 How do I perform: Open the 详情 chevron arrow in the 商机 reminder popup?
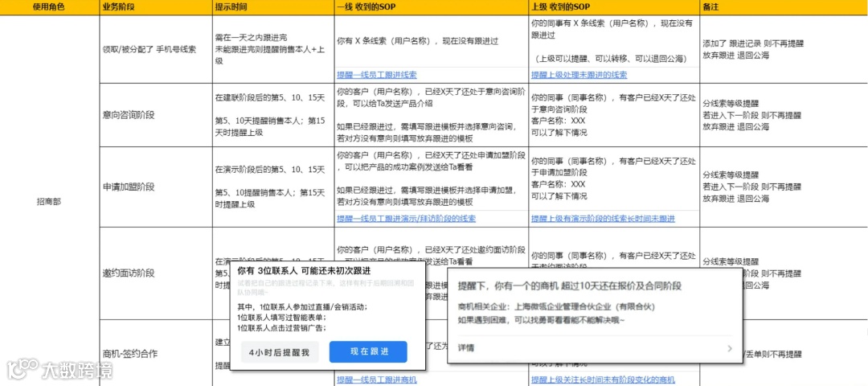pyautogui.click(x=730, y=348)
